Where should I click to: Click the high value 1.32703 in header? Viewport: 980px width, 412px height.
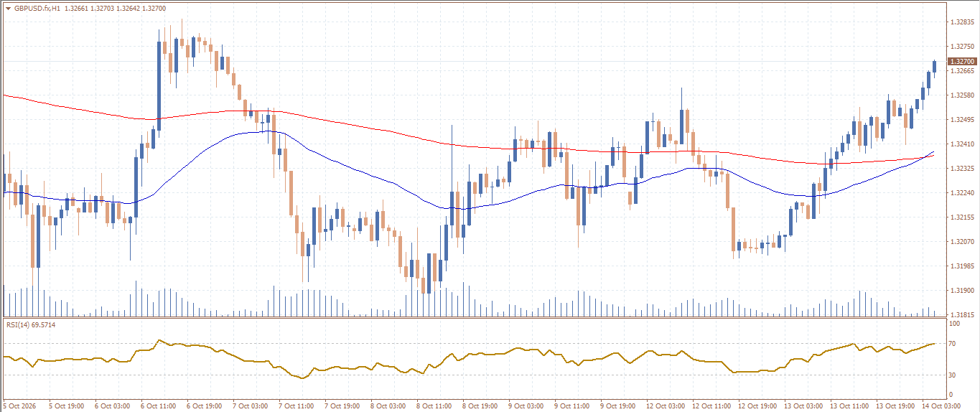[103, 9]
